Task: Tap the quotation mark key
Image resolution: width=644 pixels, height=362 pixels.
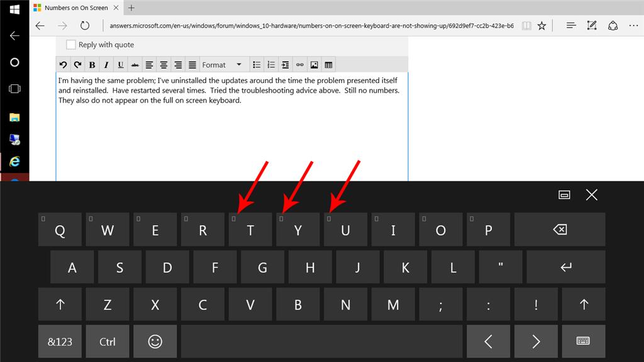Action: click(x=501, y=267)
